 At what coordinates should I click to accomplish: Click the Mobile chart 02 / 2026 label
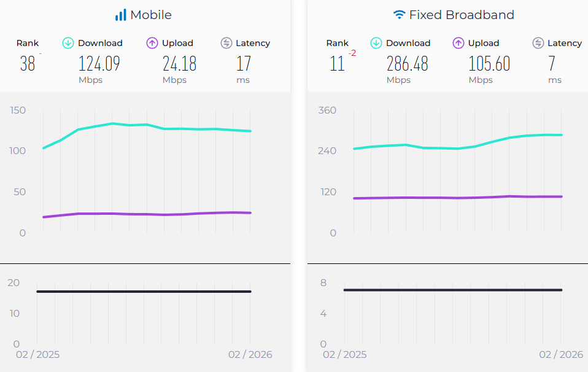(x=250, y=355)
